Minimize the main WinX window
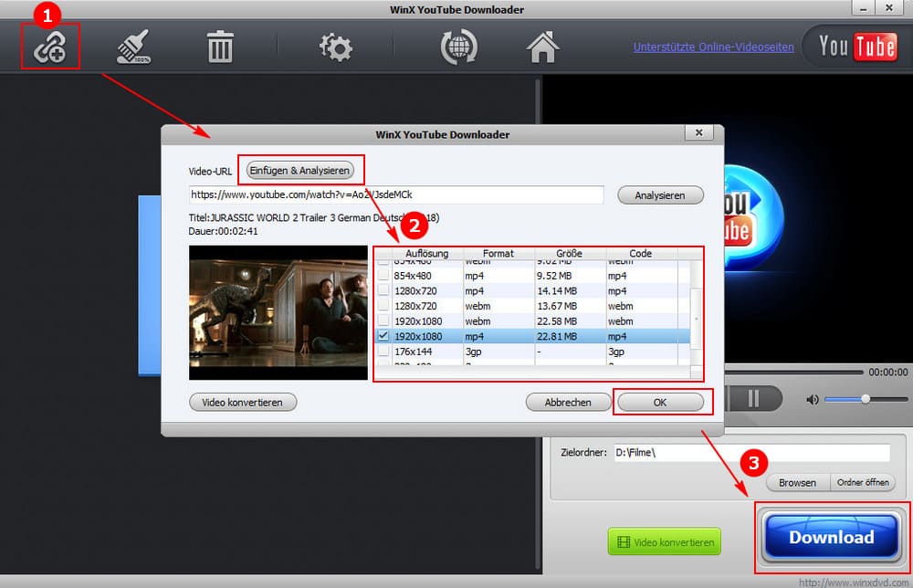913x588 pixels. (864, 8)
